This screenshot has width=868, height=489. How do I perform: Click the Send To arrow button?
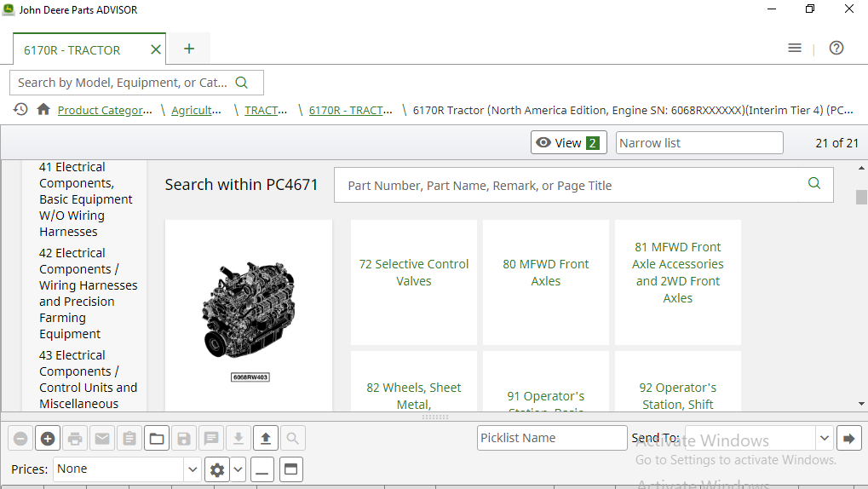[848, 439]
